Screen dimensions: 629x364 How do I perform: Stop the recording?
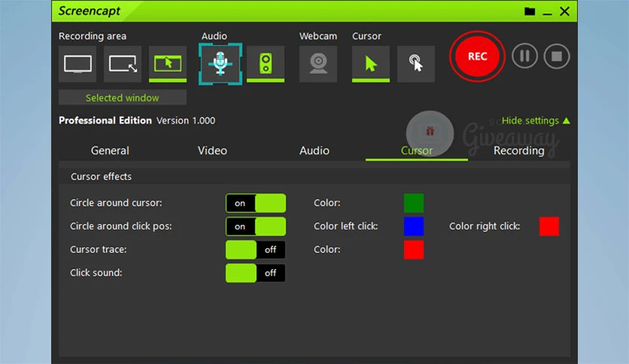(x=556, y=56)
